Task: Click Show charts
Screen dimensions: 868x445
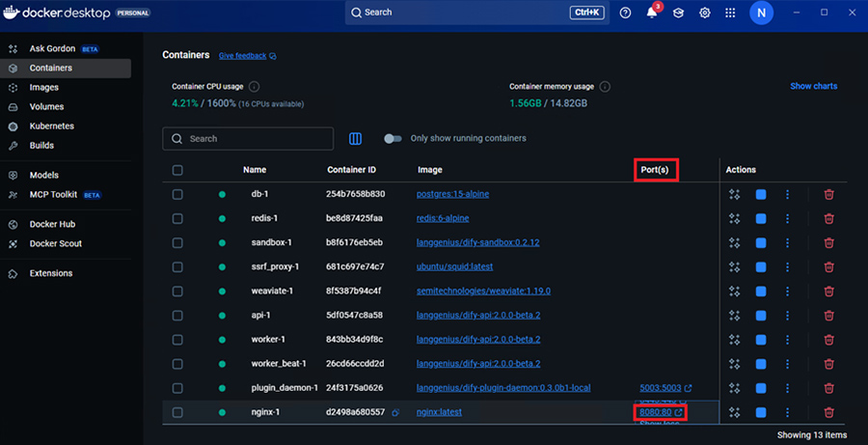Action: pos(813,86)
